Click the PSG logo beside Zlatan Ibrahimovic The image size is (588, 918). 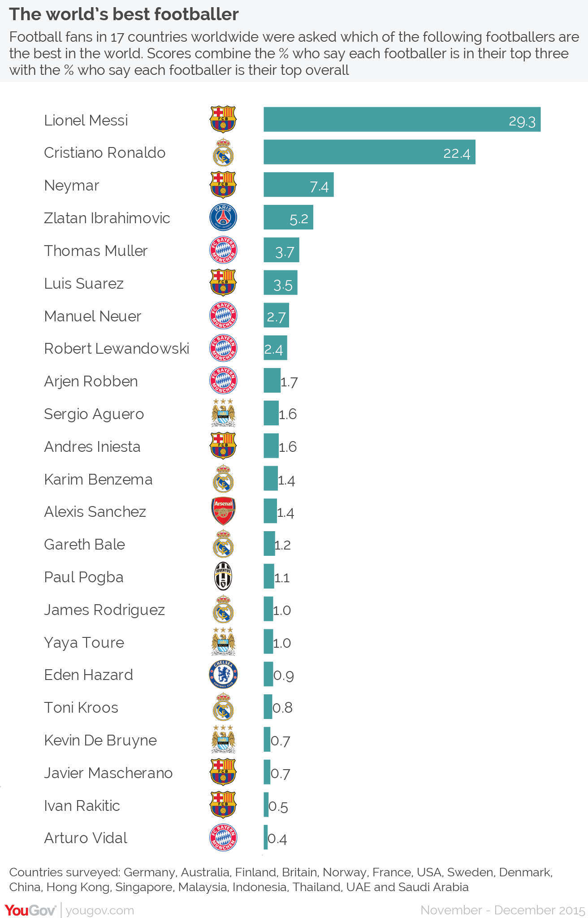[223, 217]
